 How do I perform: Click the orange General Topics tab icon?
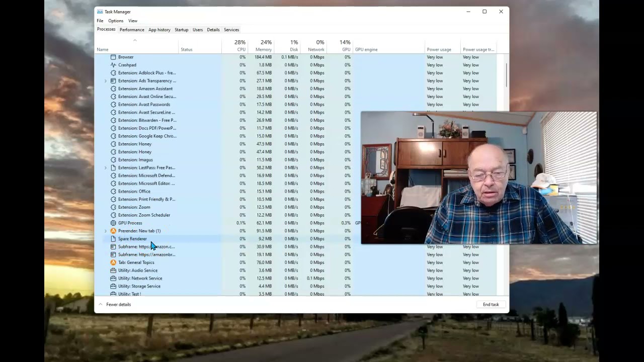point(113,262)
